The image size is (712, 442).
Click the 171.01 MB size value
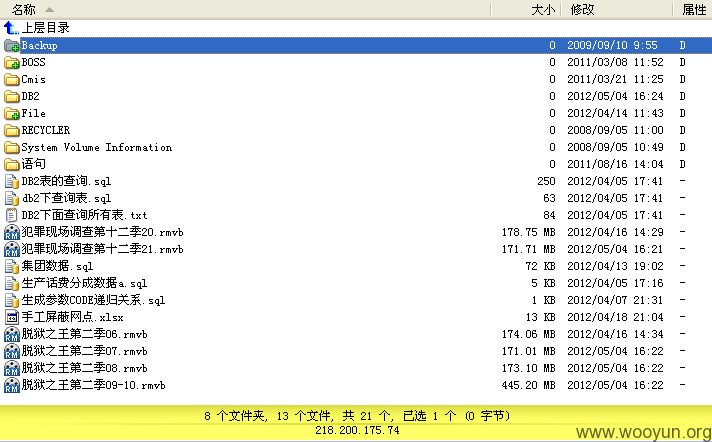529,351
